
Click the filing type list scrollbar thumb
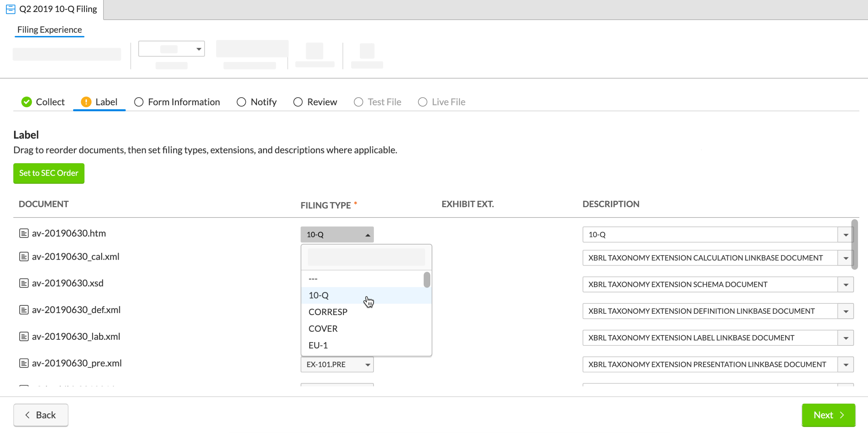[427, 280]
